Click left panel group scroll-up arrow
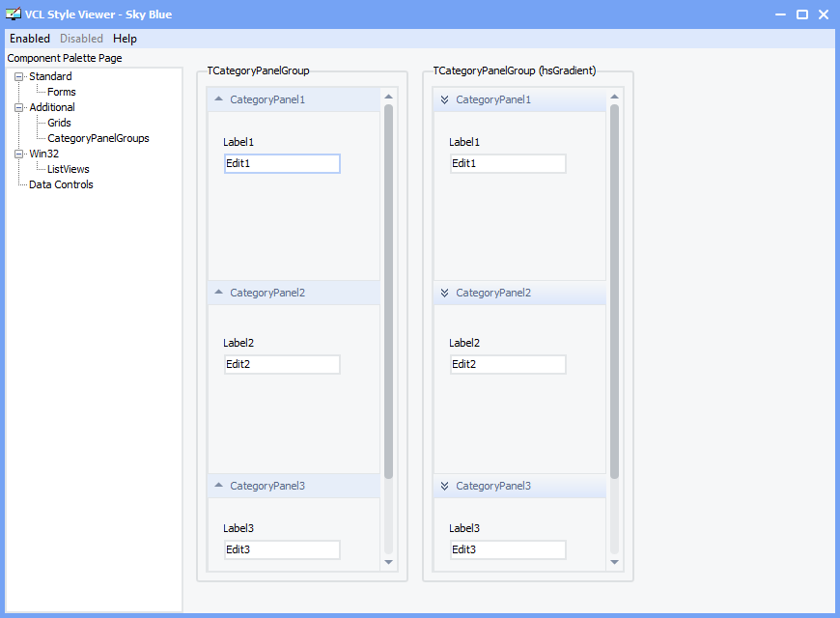The image size is (840, 618). click(x=389, y=97)
